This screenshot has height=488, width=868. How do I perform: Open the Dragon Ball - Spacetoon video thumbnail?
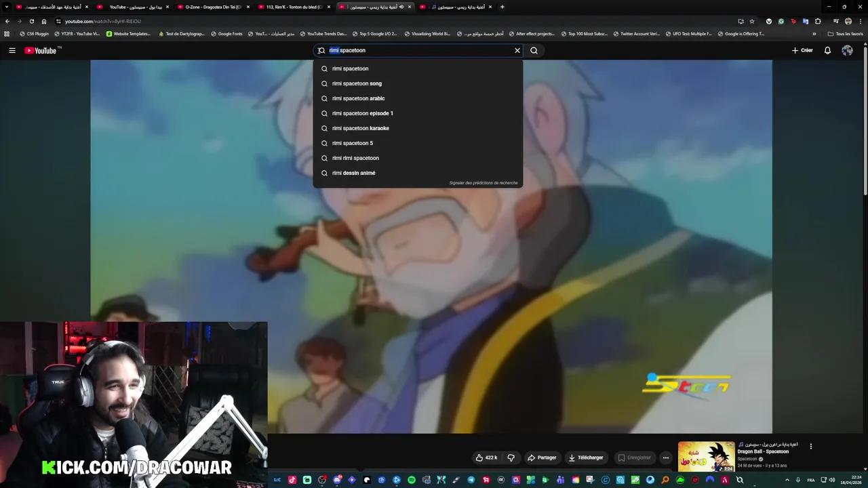pyautogui.click(x=706, y=457)
